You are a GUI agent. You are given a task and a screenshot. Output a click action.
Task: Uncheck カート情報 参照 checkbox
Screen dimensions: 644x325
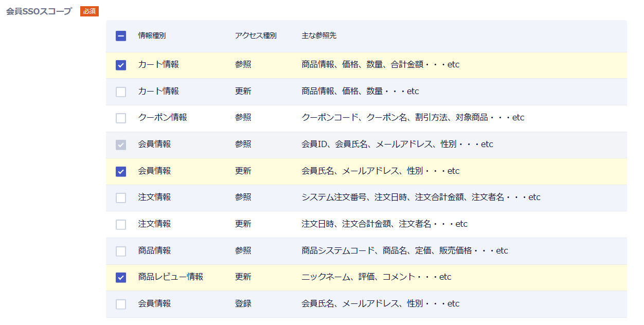coord(121,65)
